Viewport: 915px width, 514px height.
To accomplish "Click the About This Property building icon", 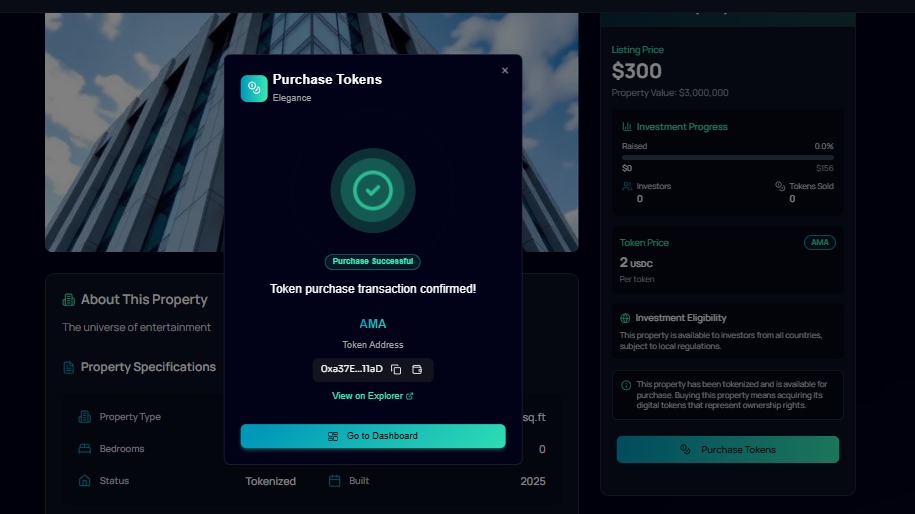I will click(x=68, y=300).
